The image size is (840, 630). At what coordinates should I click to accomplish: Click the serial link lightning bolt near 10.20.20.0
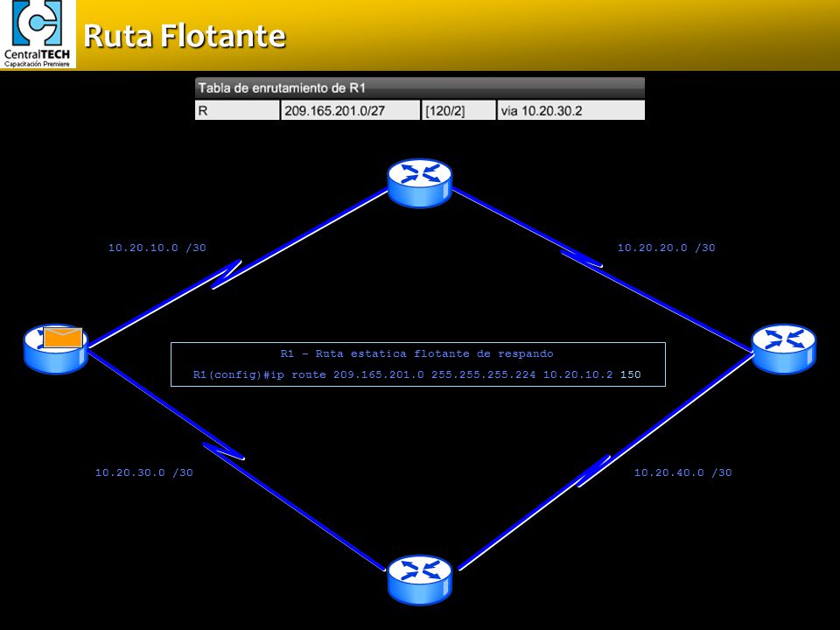[582, 258]
